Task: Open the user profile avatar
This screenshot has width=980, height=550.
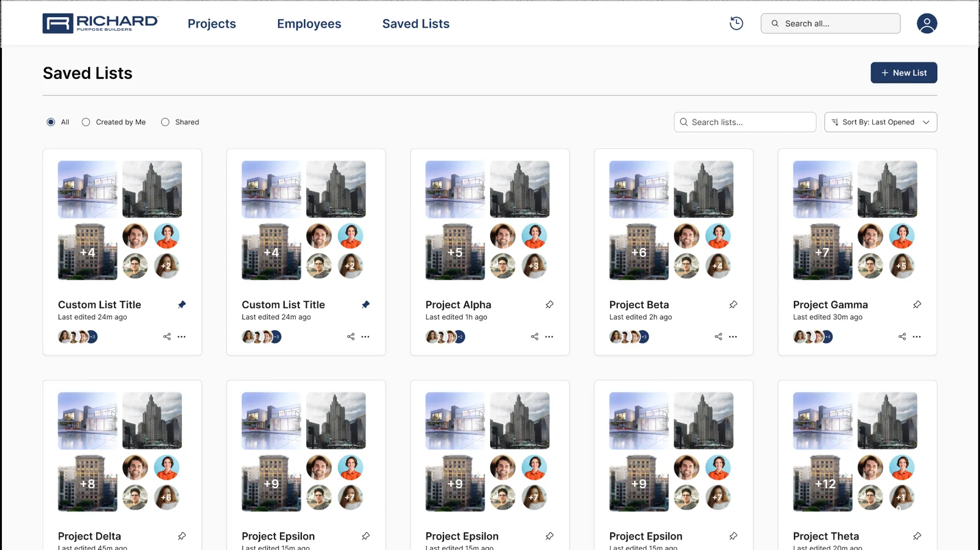Action: tap(927, 23)
